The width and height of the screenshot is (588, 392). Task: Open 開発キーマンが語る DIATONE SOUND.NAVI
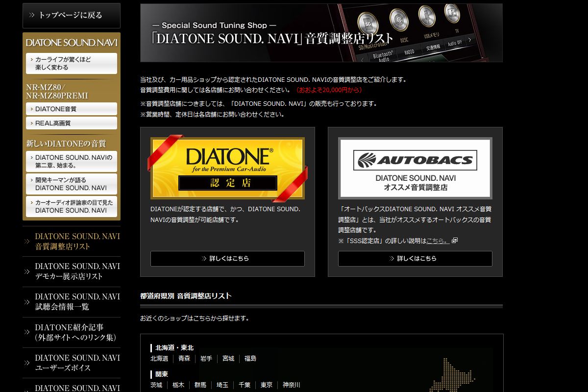72,184
